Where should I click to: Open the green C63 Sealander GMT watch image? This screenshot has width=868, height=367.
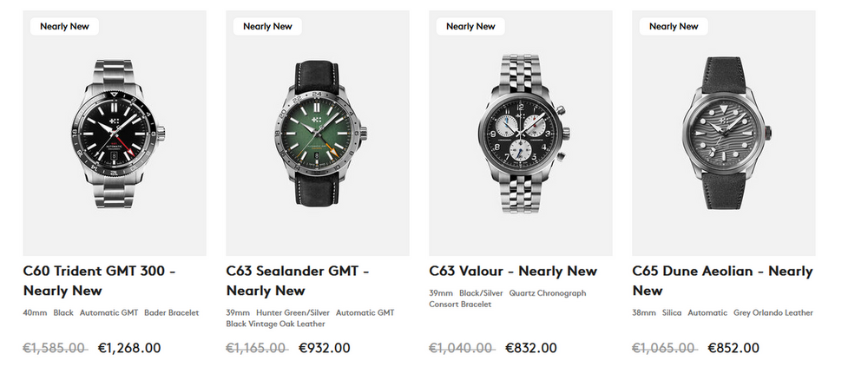(x=318, y=133)
